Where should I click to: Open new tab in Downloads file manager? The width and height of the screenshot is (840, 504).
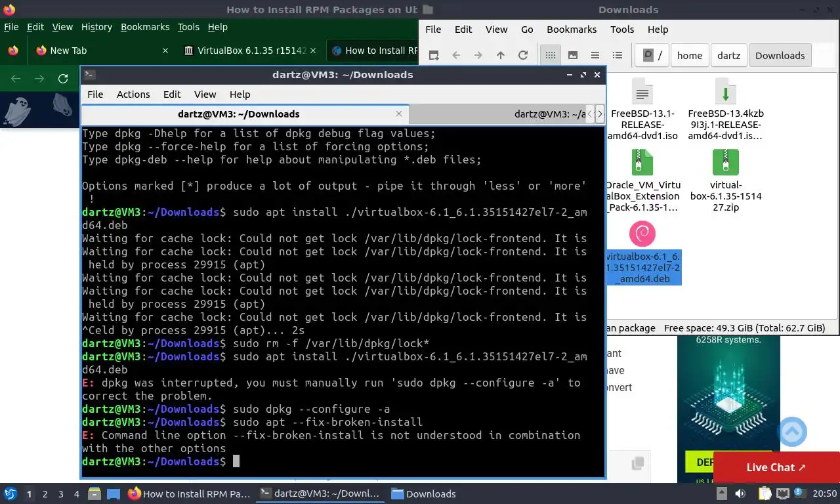(x=433, y=56)
